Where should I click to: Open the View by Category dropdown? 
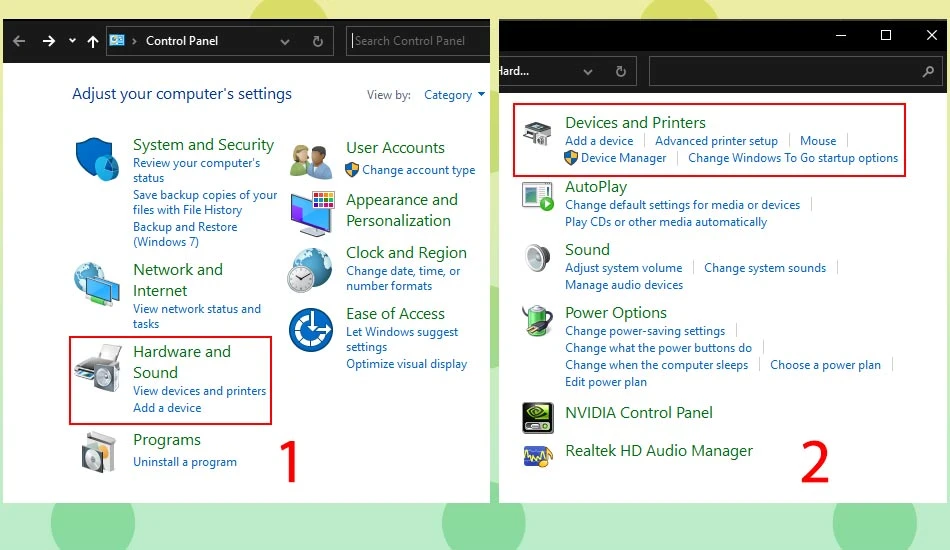[x=454, y=94]
